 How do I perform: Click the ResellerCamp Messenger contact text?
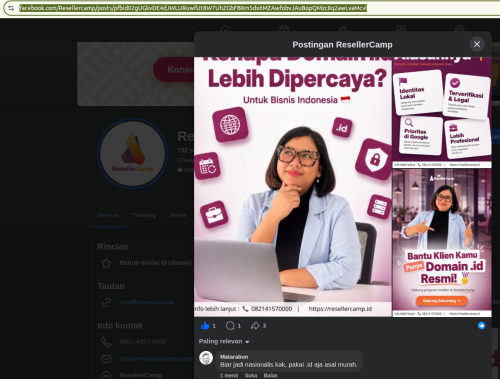141,375
